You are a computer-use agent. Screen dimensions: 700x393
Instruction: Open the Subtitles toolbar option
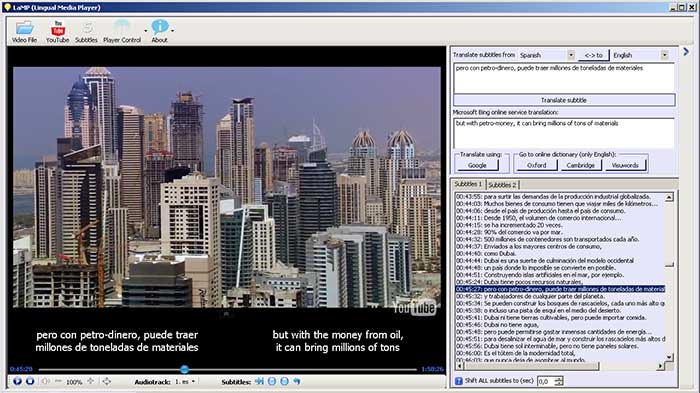(x=86, y=32)
